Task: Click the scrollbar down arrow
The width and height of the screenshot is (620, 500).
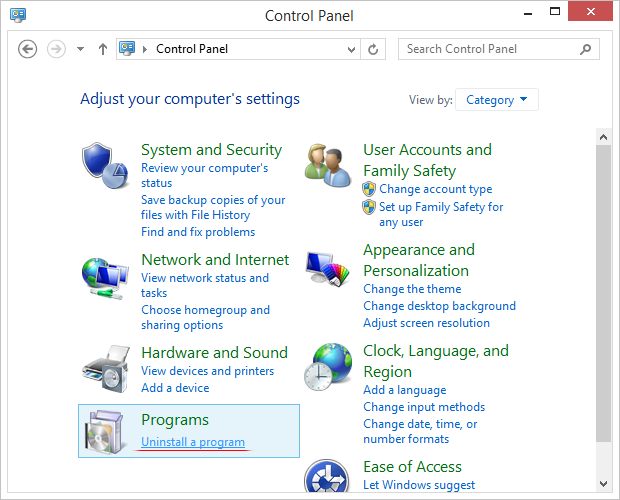Action: pyautogui.click(x=603, y=484)
